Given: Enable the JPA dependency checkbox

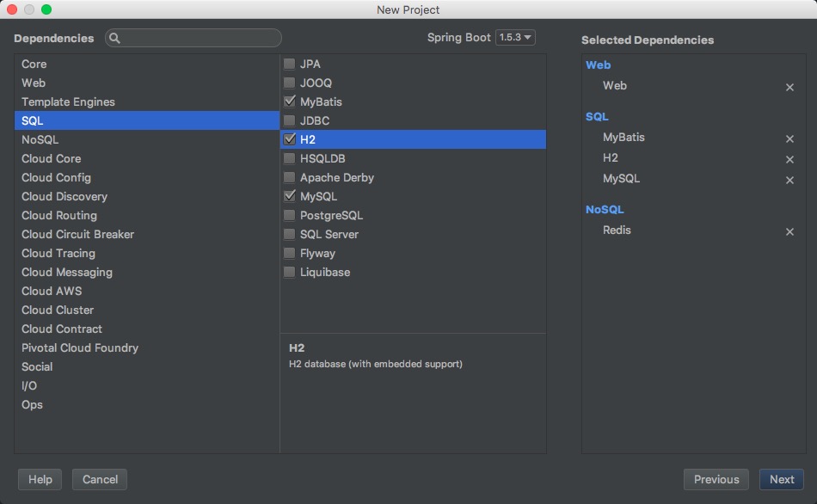Looking at the screenshot, I should tap(290, 64).
